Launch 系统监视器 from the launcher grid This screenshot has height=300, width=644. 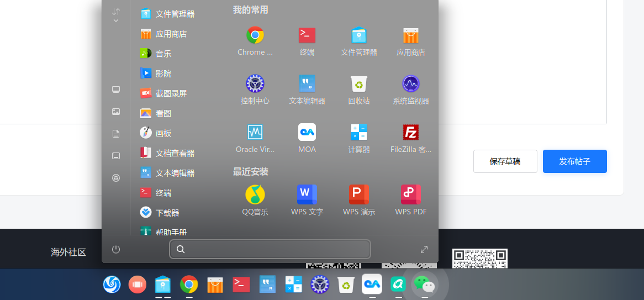(411, 90)
